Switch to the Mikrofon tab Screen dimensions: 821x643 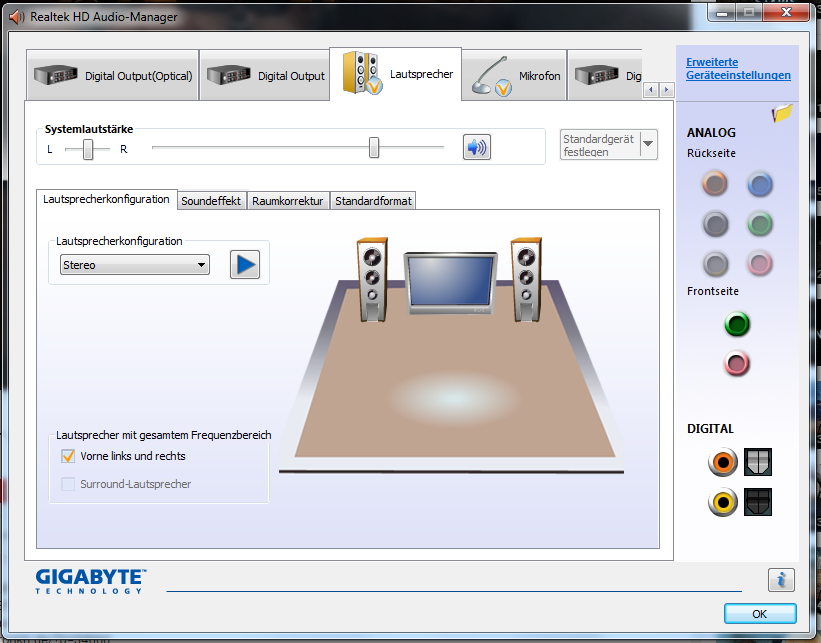point(515,75)
